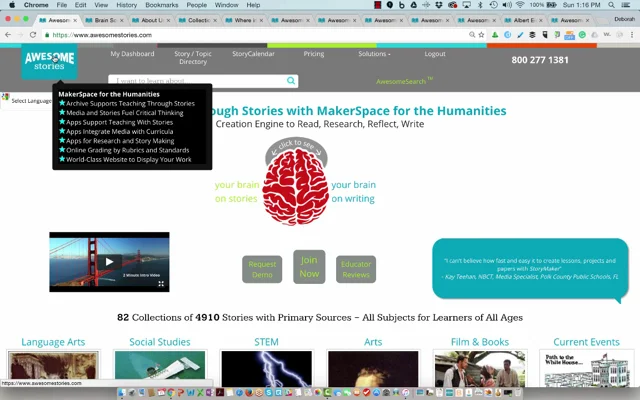Open Spotlight search in menu bar
The width and height of the screenshot is (640, 400).
coord(611,5)
